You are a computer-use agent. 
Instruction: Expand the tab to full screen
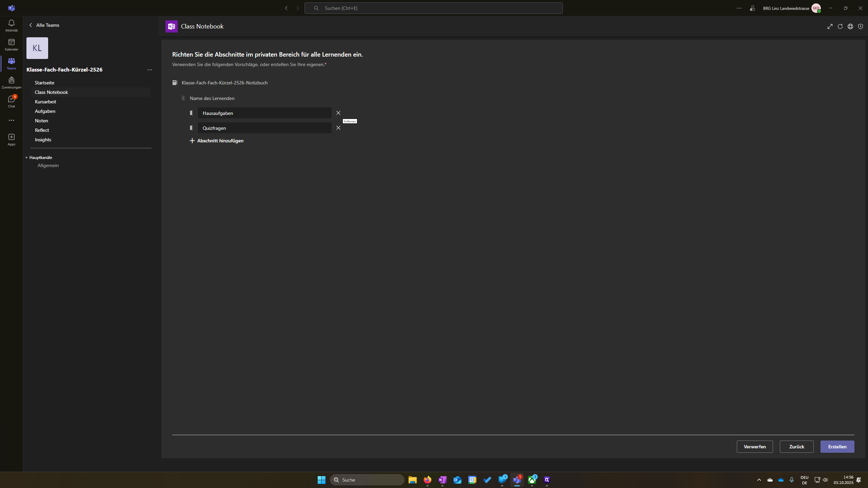pos(830,26)
